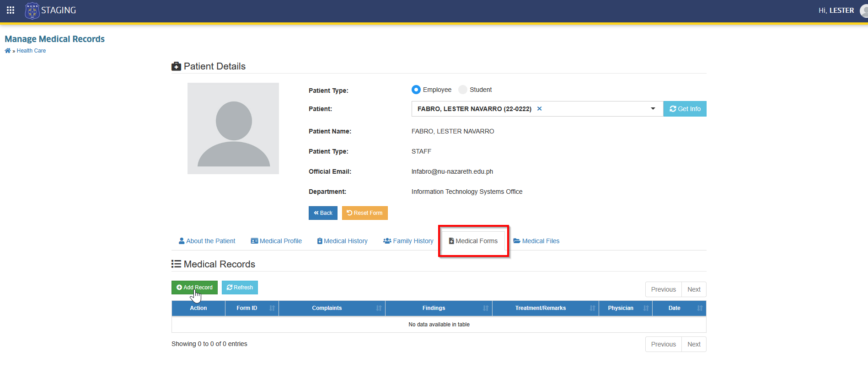Click the green Add Record button
Image resolution: width=868 pixels, height=373 pixels.
194,288
